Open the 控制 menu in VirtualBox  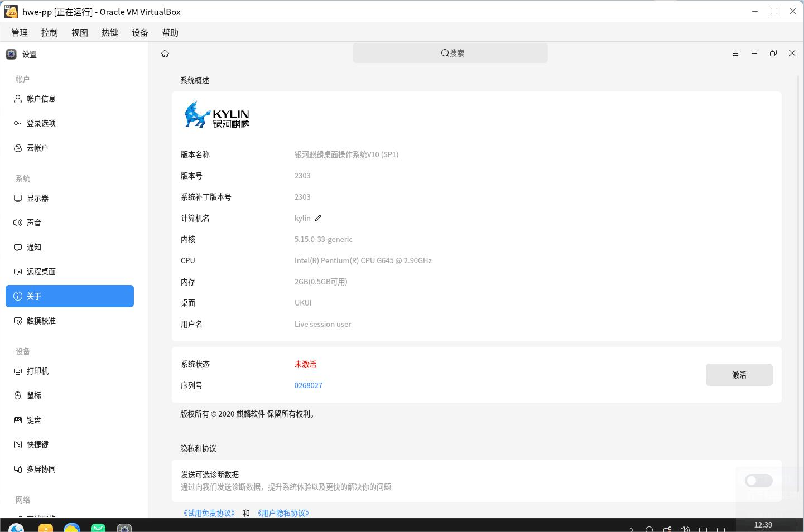pyautogui.click(x=50, y=33)
